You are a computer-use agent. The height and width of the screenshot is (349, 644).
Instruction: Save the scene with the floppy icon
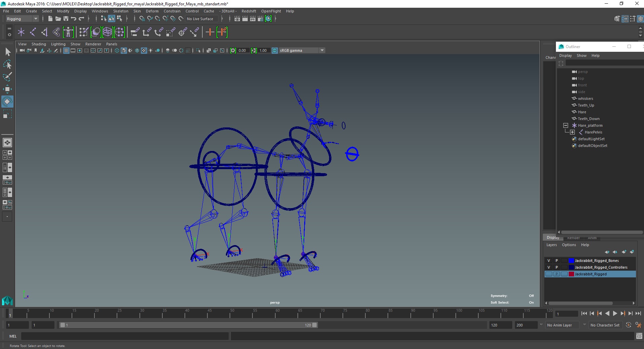click(66, 19)
